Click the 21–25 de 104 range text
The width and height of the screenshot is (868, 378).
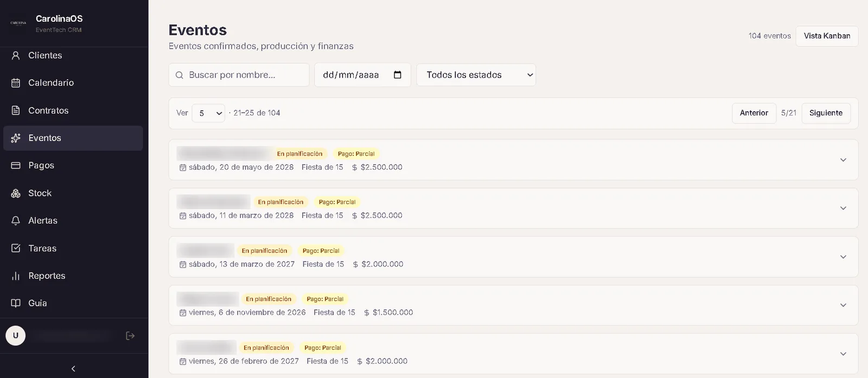tap(257, 113)
